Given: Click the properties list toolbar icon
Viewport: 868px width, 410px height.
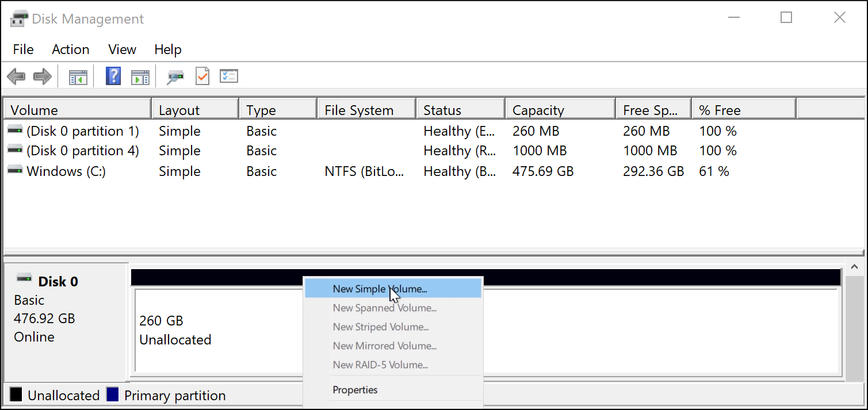Looking at the screenshot, I should (228, 75).
